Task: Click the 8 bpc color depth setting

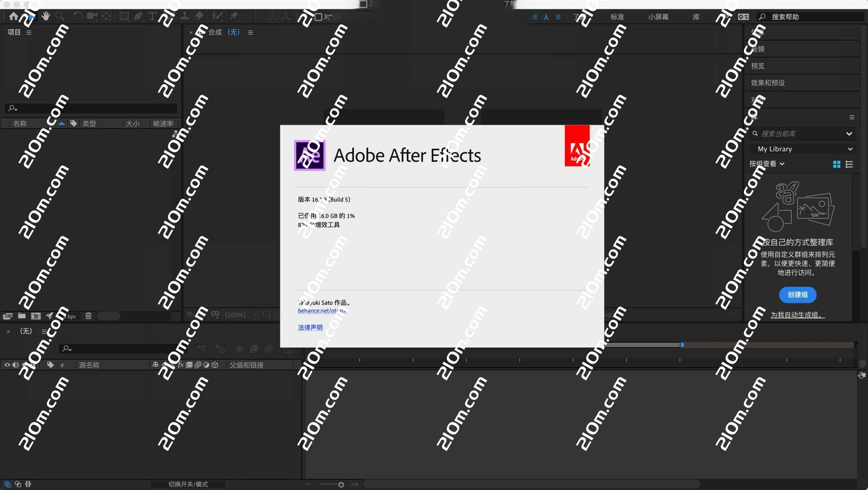Action: 68,316
